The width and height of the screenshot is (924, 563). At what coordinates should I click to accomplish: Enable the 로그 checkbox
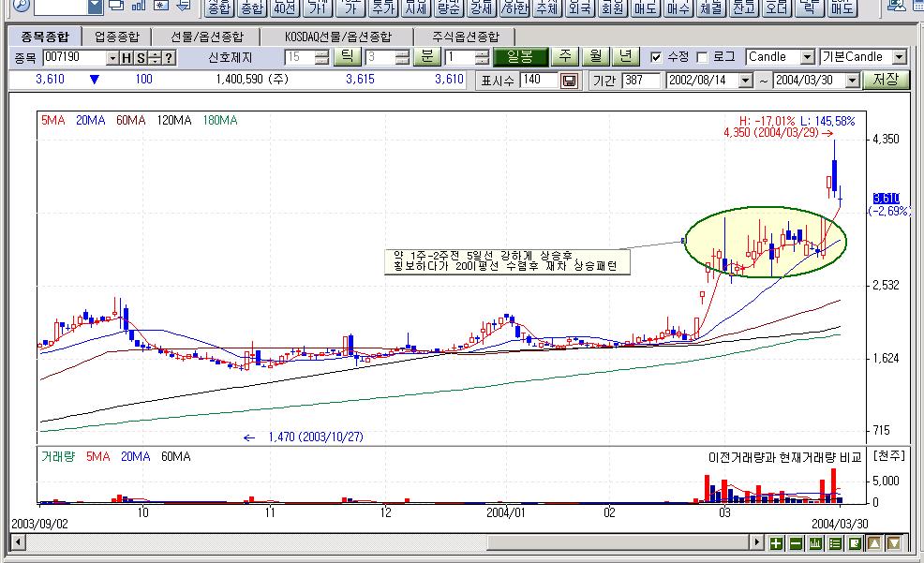[702, 58]
